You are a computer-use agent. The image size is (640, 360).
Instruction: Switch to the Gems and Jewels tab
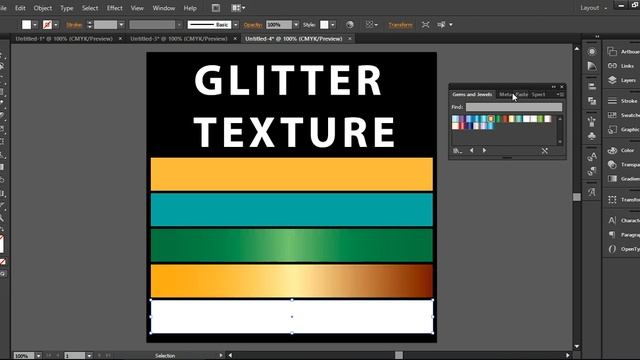click(472, 94)
